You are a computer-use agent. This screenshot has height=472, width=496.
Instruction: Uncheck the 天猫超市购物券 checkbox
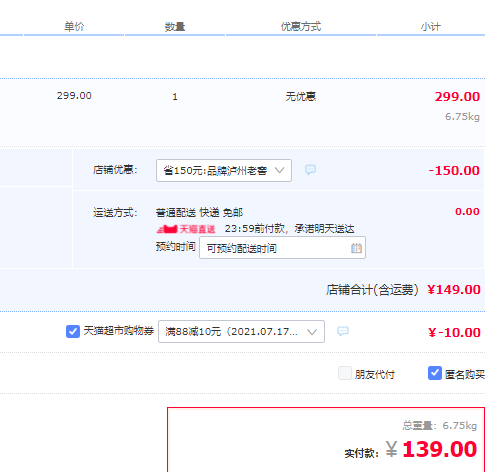pos(73,331)
